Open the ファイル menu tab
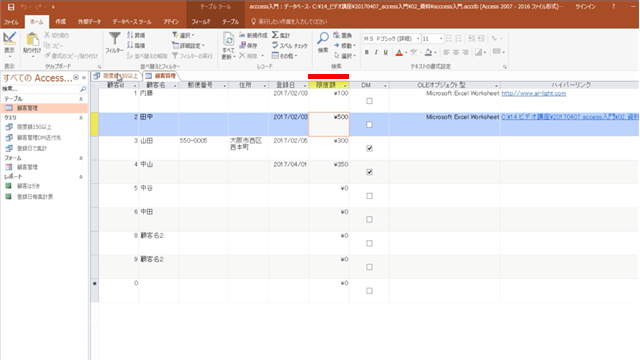Screen dimensions: 640x360 (11, 22)
